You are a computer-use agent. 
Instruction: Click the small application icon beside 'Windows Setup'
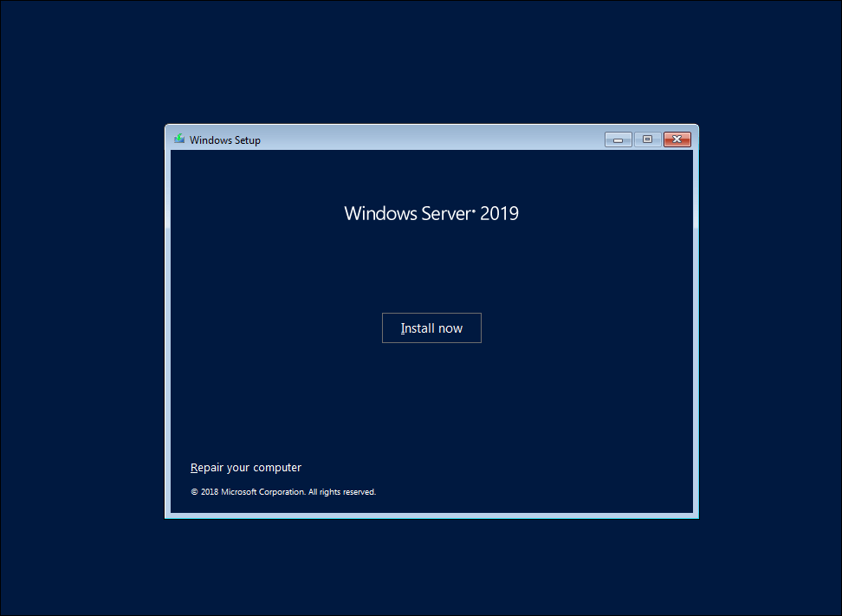179,139
